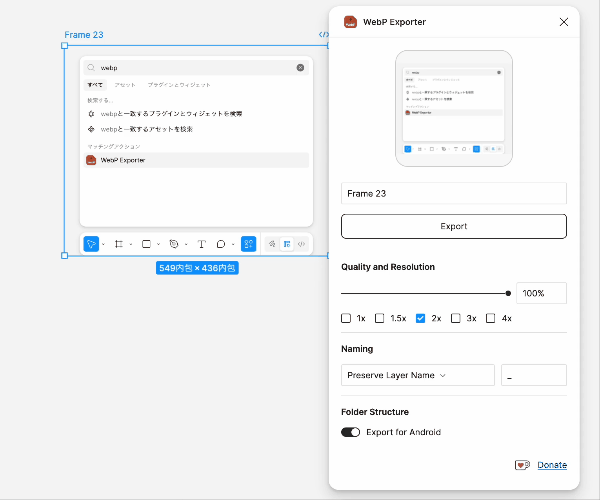
Task: Search assets matching webp
Action: [196, 129]
